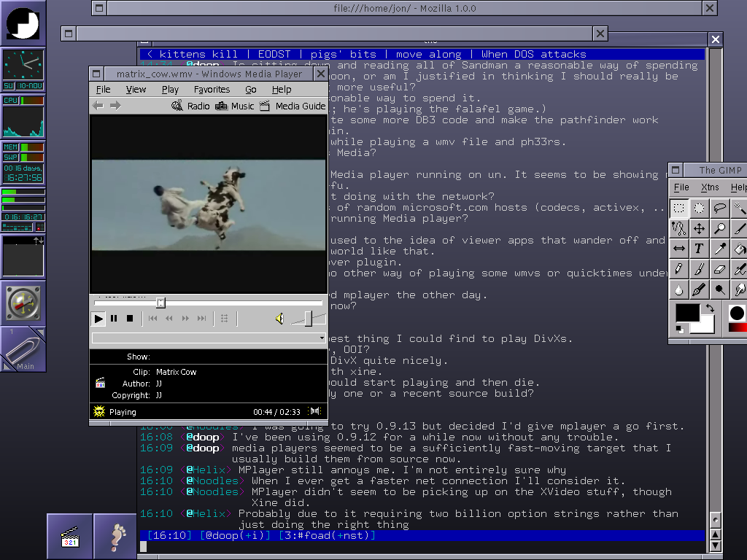Click Forward arrow in Media Player toolbar

(x=115, y=106)
